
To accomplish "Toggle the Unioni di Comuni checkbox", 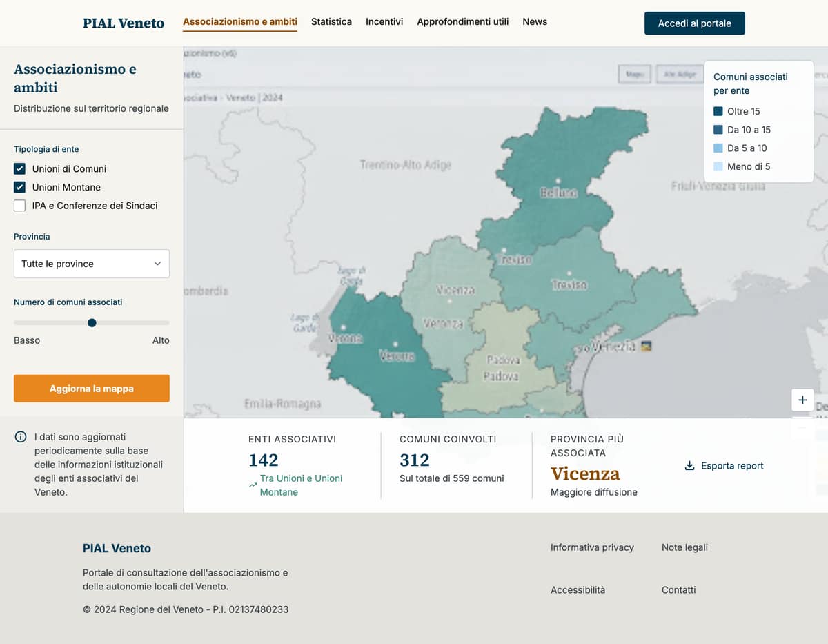I will (19, 168).
